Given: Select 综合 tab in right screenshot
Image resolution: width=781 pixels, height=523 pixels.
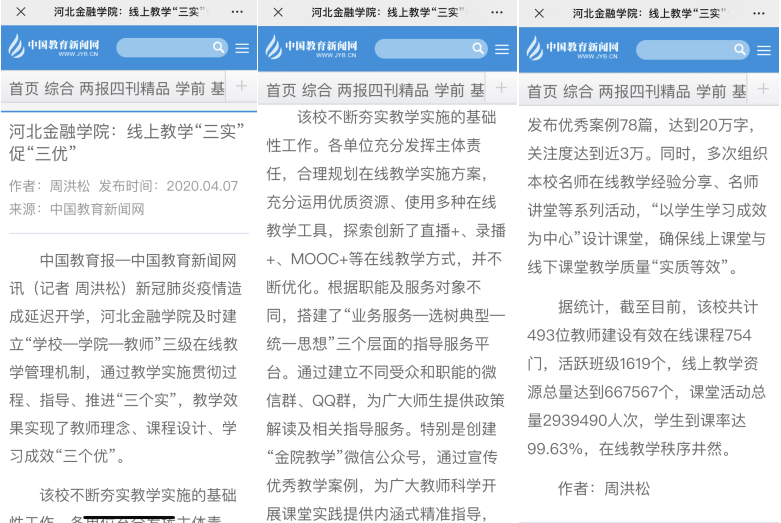Looking at the screenshot, I should pos(578,92).
